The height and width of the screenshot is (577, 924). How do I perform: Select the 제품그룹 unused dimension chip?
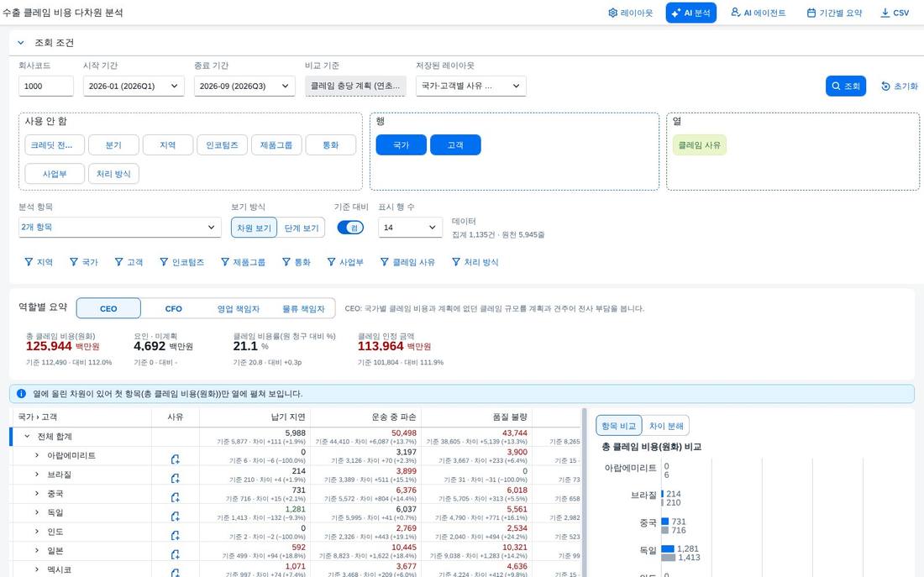276,145
